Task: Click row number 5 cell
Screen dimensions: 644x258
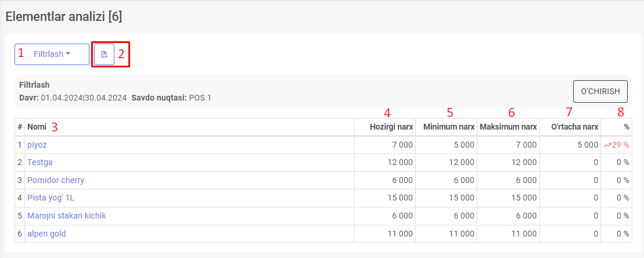Action: (x=20, y=215)
